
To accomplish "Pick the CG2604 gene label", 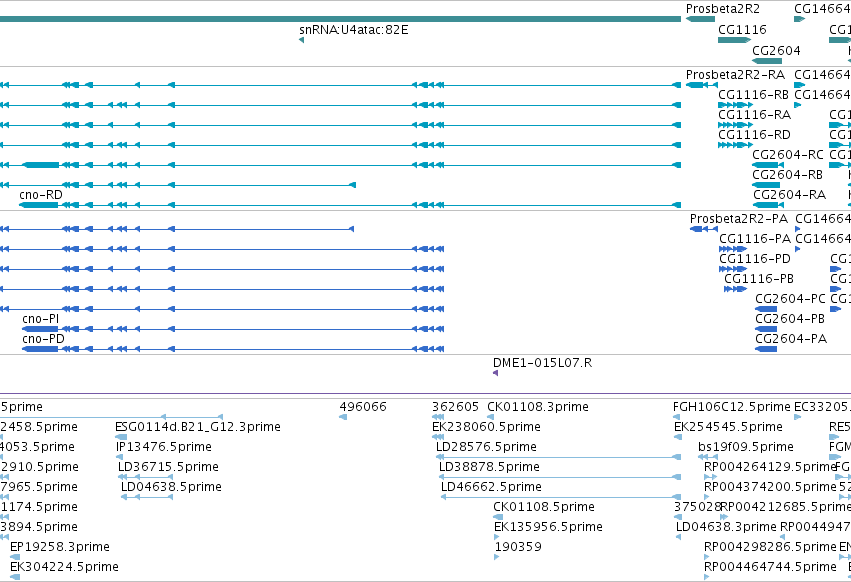I will click(776, 50).
